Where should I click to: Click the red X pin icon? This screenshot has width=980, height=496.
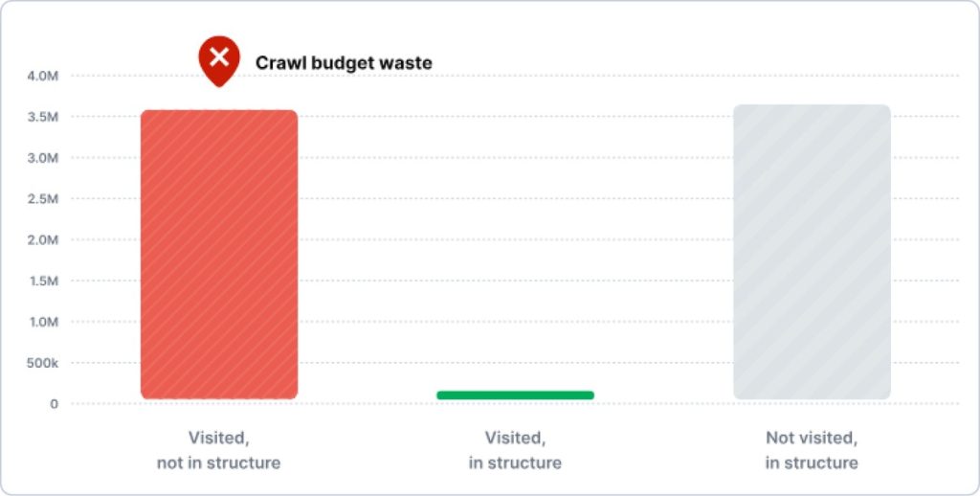(x=219, y=58)
